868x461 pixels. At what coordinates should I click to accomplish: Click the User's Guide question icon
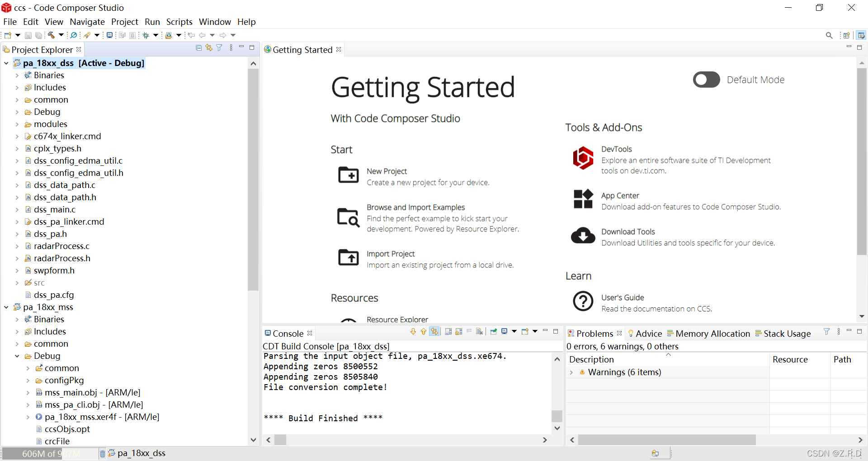click(583, 301)
